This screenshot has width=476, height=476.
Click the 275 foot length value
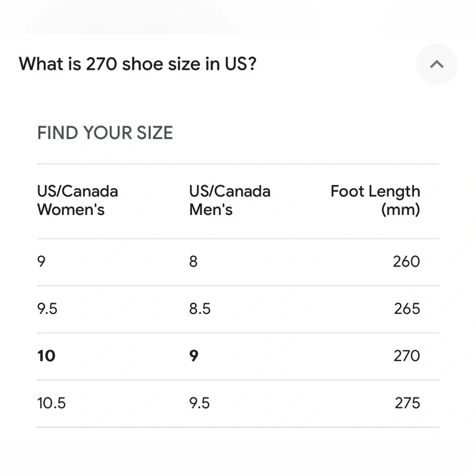407,403
